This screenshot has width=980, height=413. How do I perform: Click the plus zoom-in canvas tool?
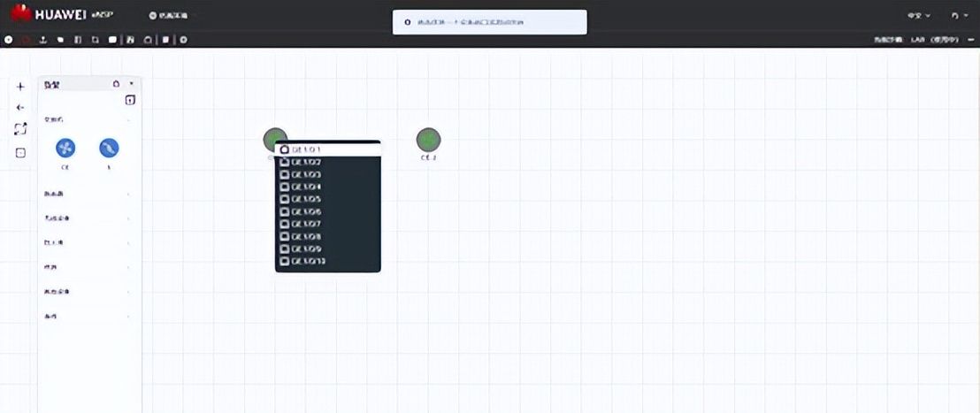(x=20, y=87)
